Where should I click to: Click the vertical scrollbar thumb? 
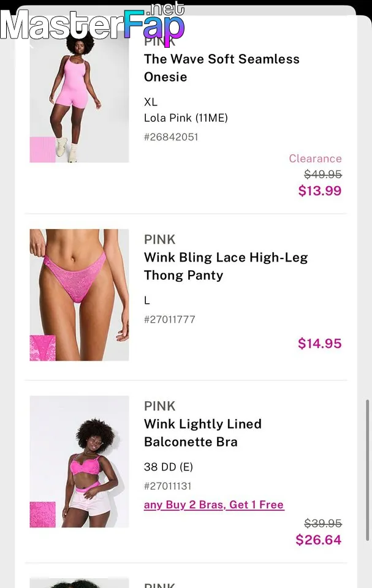(368, 470)
